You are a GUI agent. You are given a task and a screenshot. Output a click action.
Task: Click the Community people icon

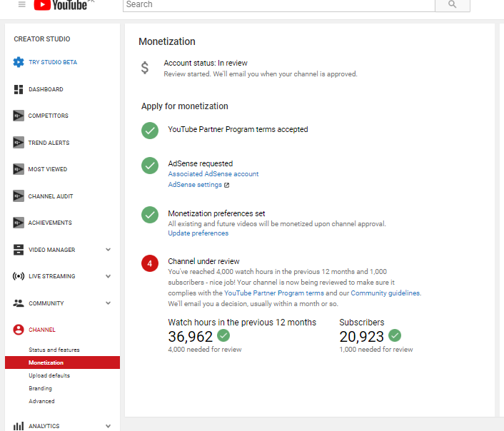tap(19, 303)
